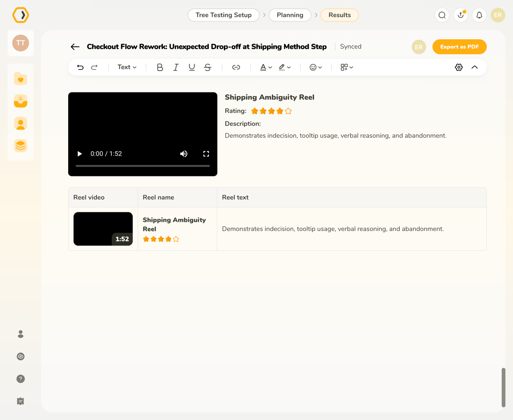Screen dimensions: 513x420
Task: Open the notifications bell
Action: [x=479, y=15]
